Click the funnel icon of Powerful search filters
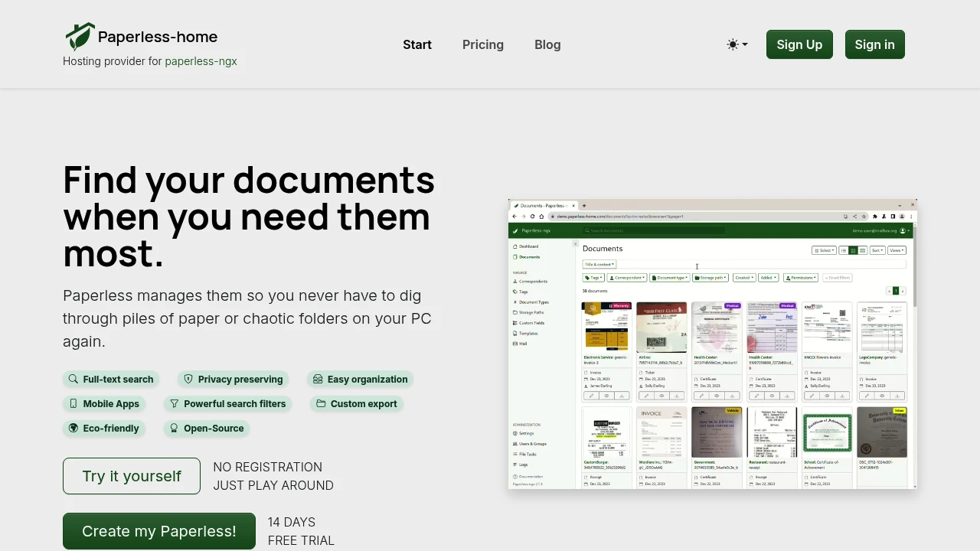 click(175, 403)
